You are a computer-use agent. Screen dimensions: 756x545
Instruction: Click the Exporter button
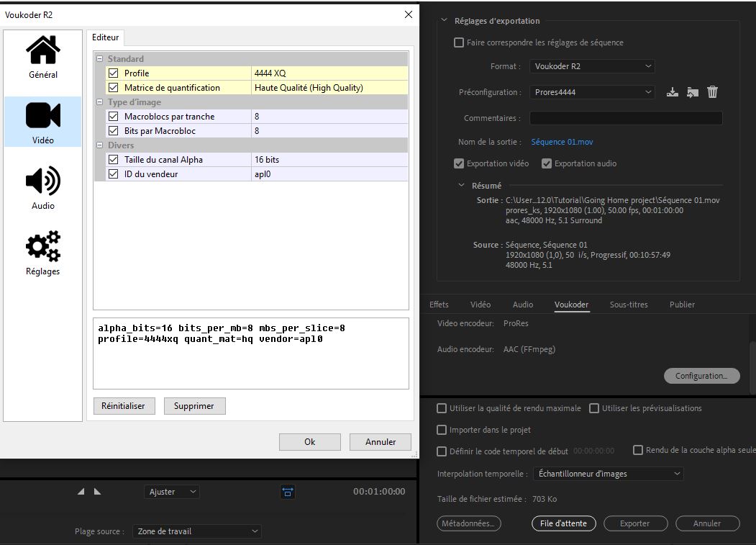point(635,523)
